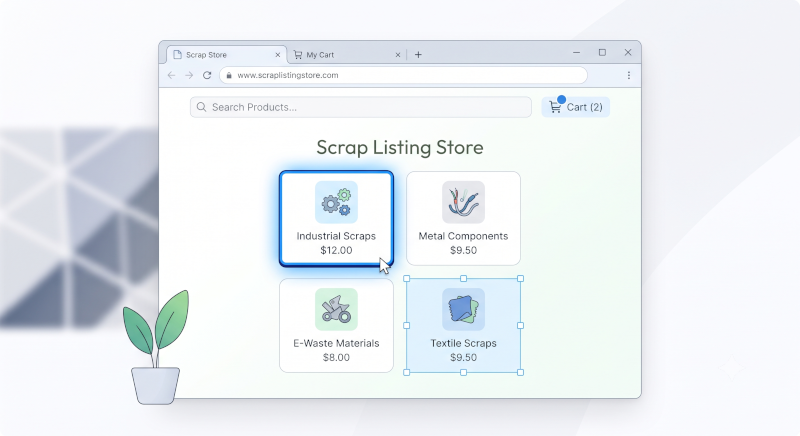The height and width of the screenshot is (436, 800).
Task: Open the E-Waste Materials product card
Action: click(x=336, y=325)
